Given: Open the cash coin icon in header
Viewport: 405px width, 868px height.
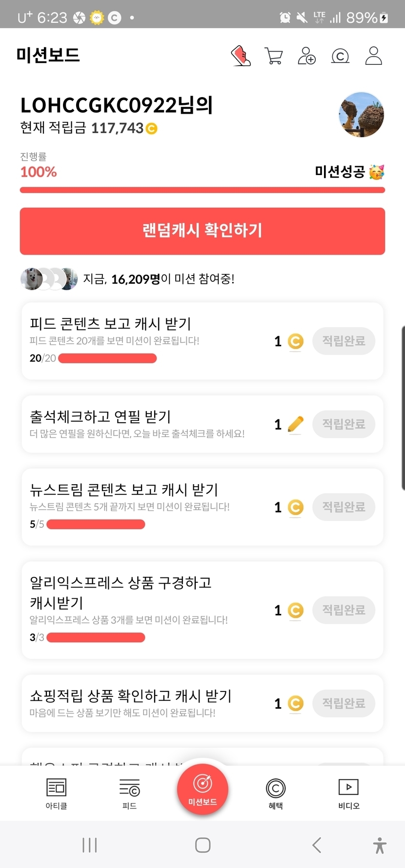Looking at the screenshot, I should pos(340,56).
